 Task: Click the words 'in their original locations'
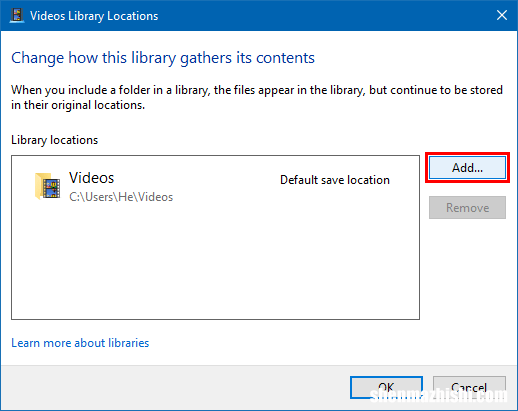click(78, 105)
